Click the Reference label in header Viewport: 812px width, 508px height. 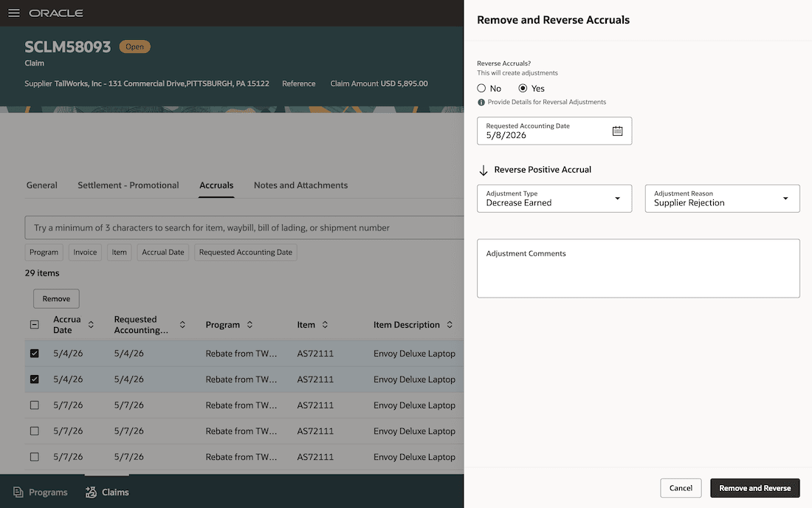pos(299,83)
